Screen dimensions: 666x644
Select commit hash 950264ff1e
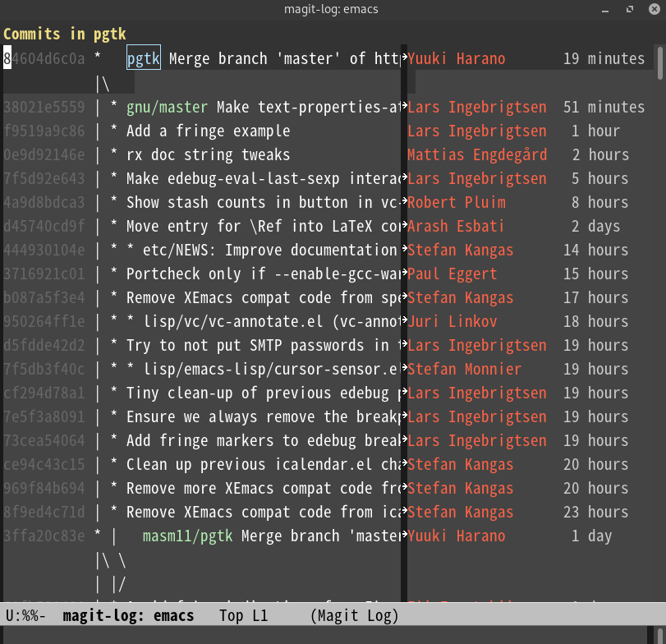click(44, 321)
